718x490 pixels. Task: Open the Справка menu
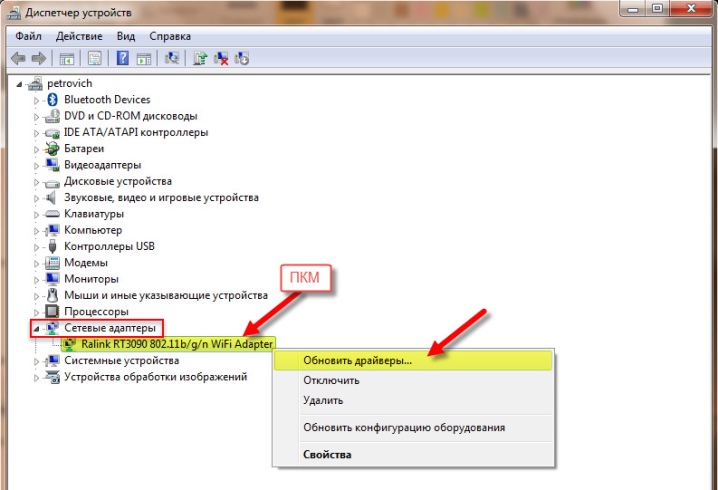point(170,36)
